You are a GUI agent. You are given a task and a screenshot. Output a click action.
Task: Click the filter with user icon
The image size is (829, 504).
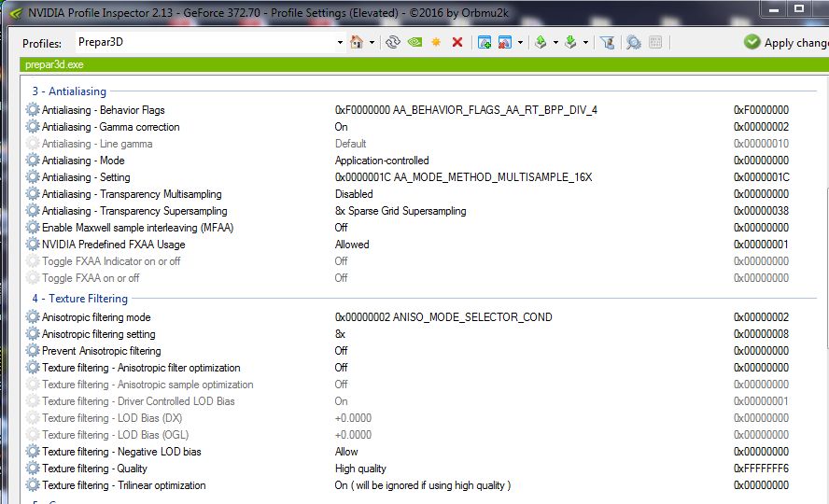[608, 42]
